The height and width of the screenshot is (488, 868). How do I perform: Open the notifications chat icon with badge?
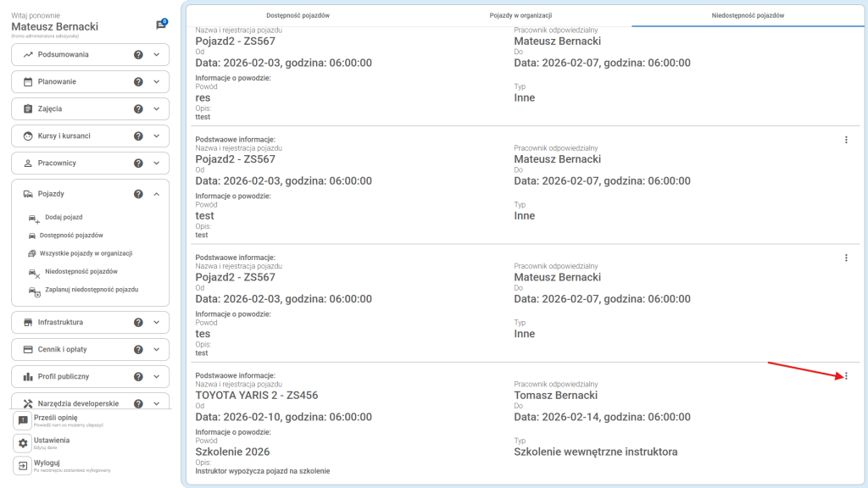161,25
